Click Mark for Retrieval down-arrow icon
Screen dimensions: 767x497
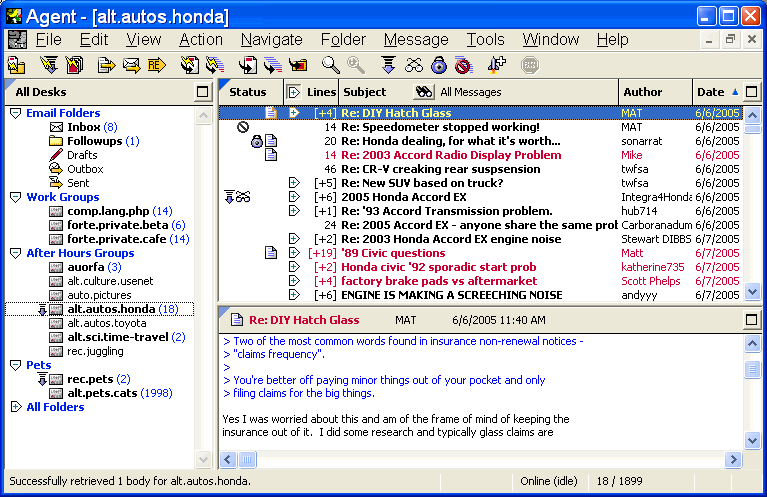tap(388, 65)
